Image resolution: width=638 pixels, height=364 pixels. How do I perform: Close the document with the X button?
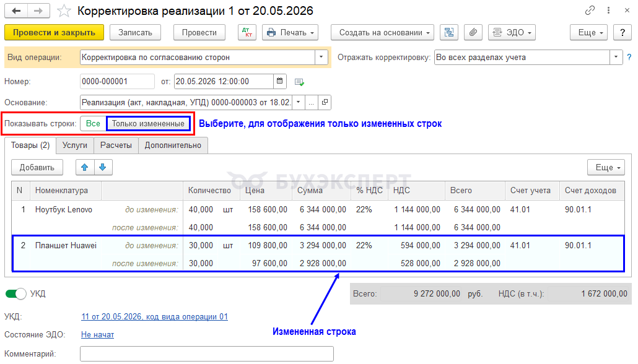click(627, 11)
